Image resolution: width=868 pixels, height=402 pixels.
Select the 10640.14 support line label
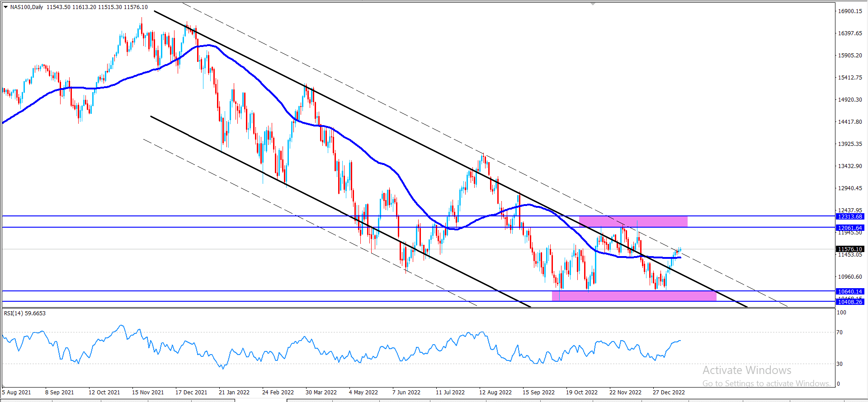click(850, 292)
